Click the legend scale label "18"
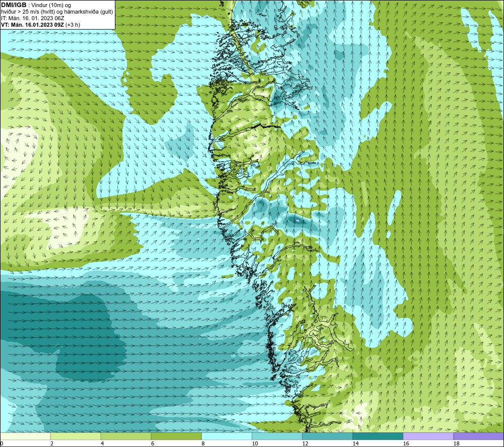Image resolution: width=504 pixels, height=447 pixels. (x=456, y=444)
